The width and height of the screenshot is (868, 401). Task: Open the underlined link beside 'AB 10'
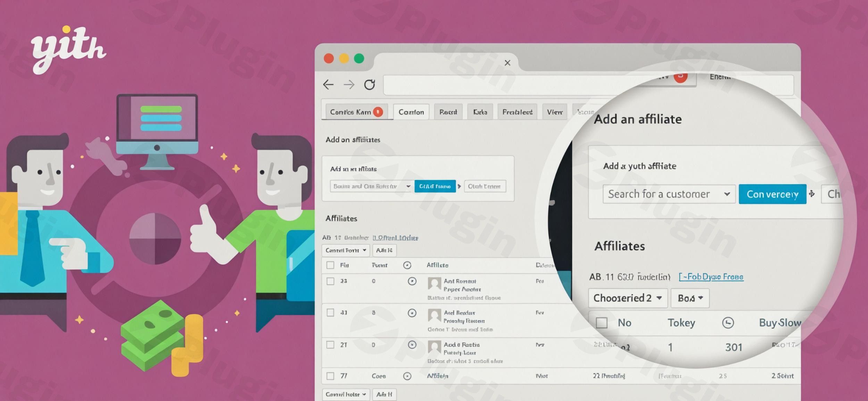click(x=395, y=238)
